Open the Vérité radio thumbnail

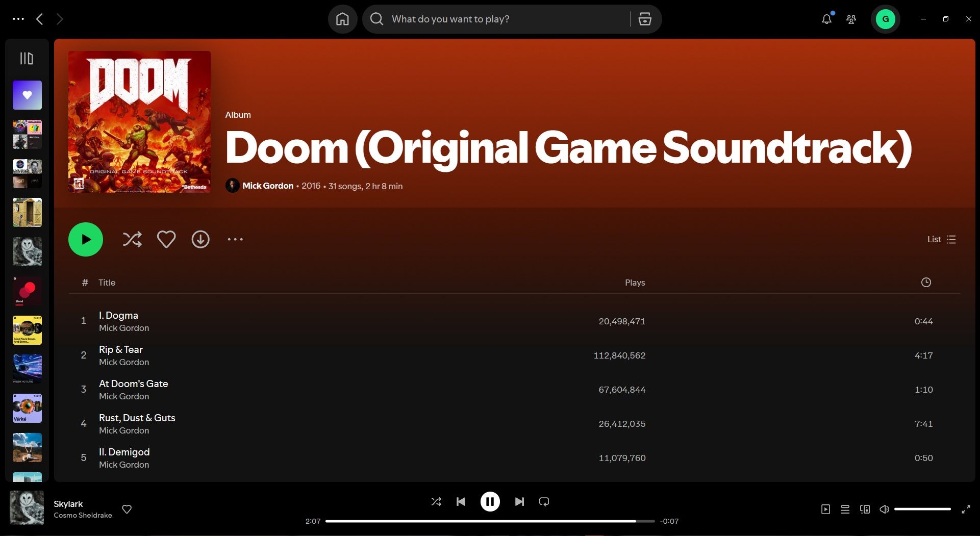pos(27,408)
